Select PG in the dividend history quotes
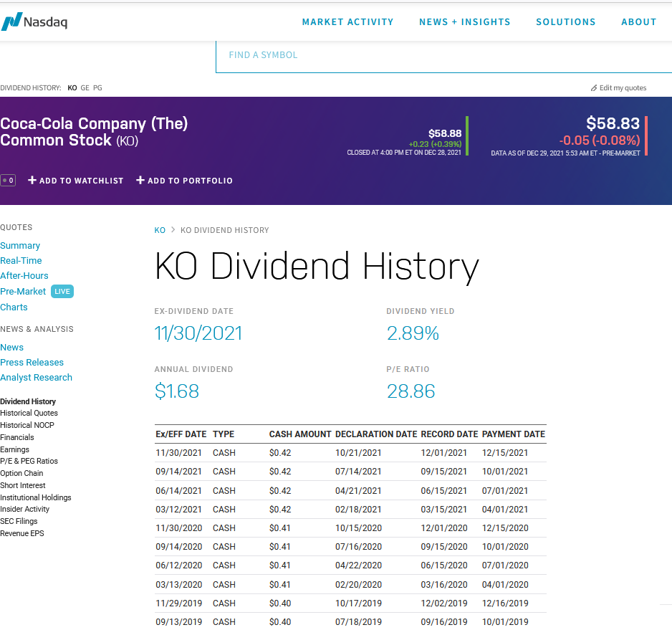Viewport: 672px width, 630px height. (x=97, y=88)
